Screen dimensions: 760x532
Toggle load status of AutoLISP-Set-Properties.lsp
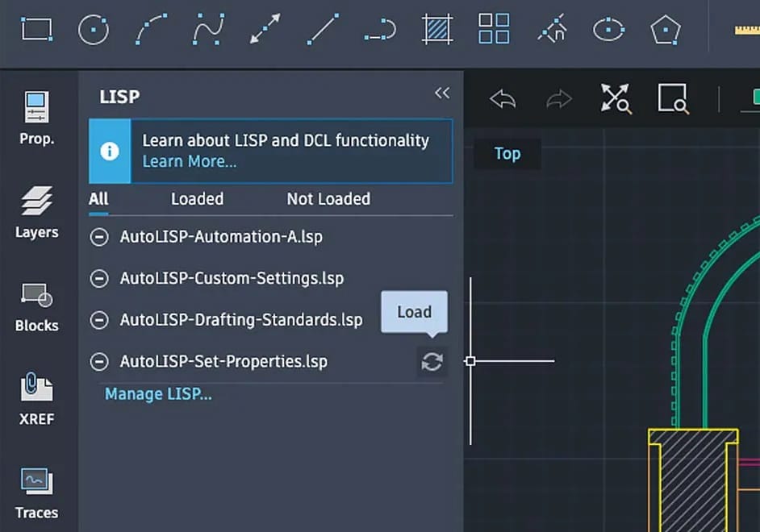[99, 362]
